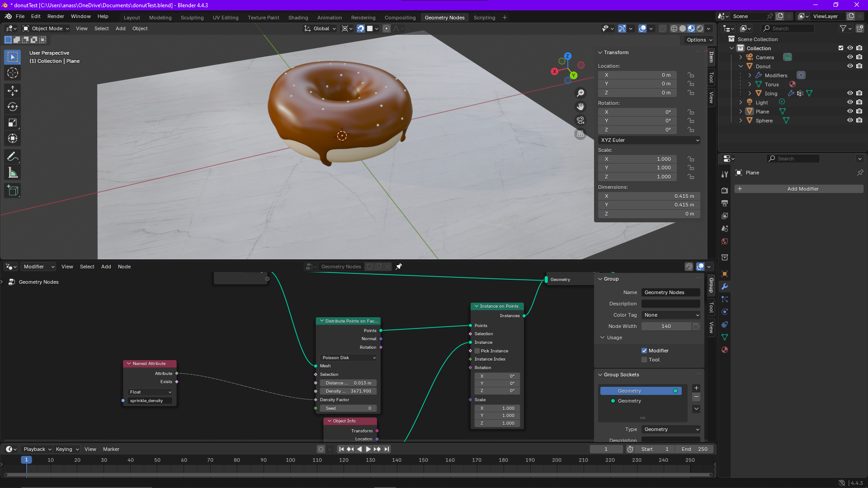Play the animation forward
Viewport: 868px width, 488px height.
(368, 449)
